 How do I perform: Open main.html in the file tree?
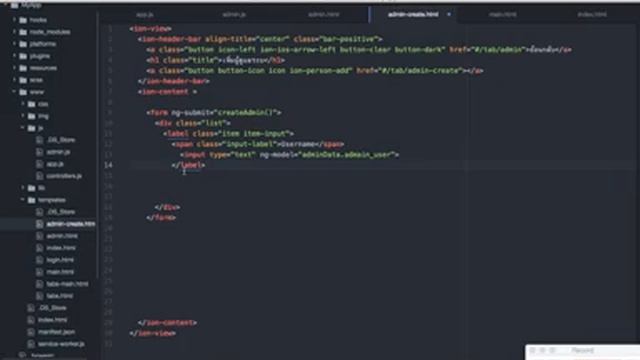[60, 272]
